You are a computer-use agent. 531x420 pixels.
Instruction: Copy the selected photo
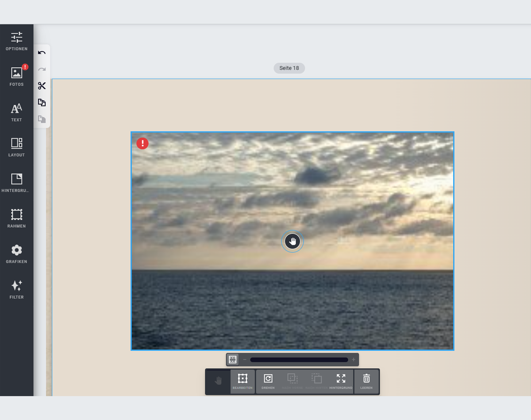pyautogui.click(x=42, y=103)
